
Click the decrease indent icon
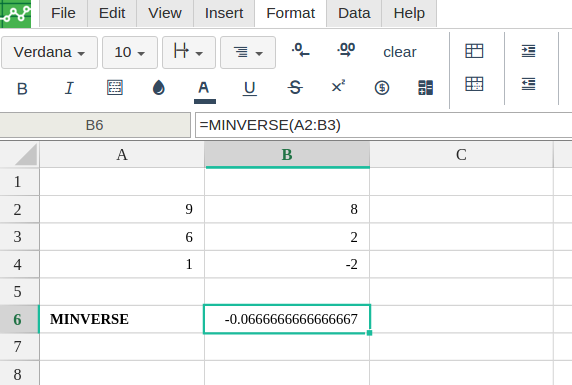pyautogui.click(x=528, y=84)
